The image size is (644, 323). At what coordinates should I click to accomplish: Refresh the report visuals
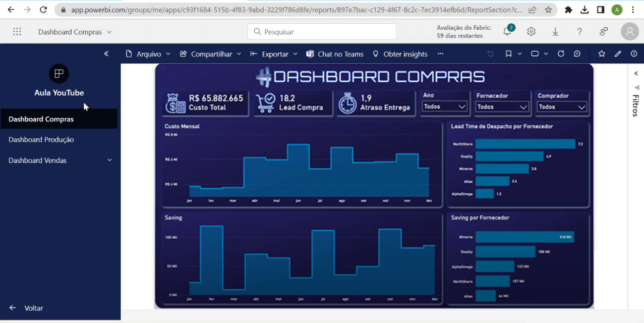[561, 54]
